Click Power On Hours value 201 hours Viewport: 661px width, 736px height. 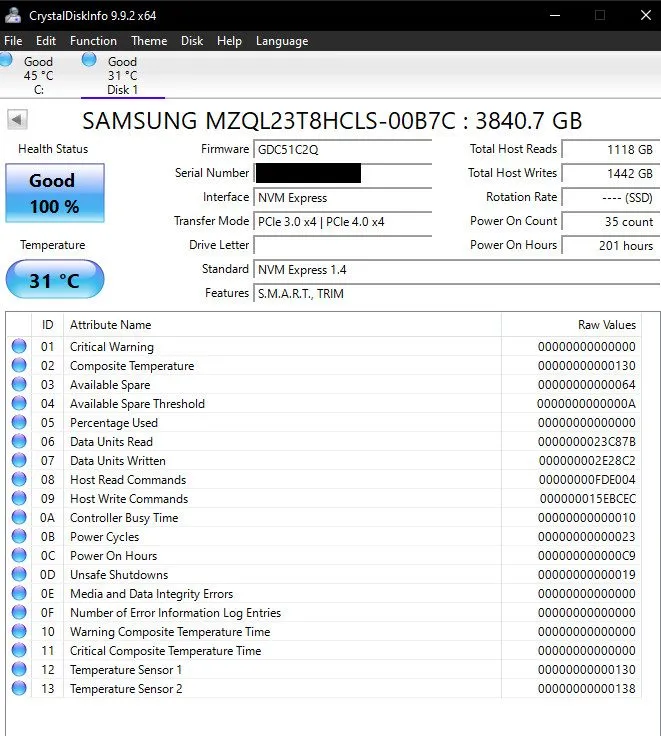(610, 245)
